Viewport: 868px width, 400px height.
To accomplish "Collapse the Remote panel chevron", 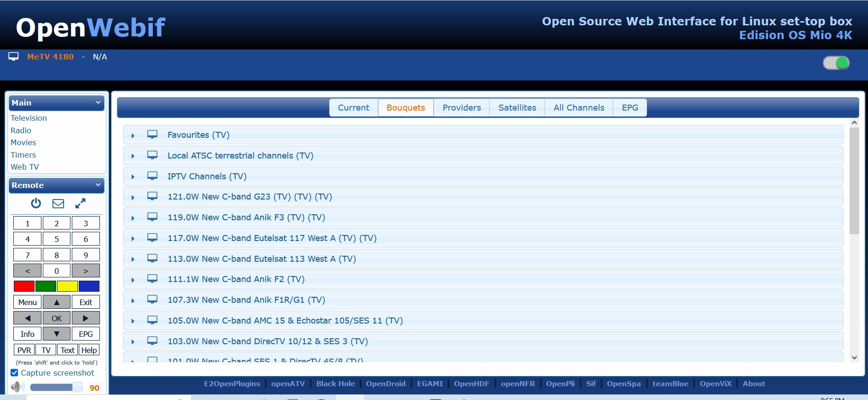I will click(98, 185).
